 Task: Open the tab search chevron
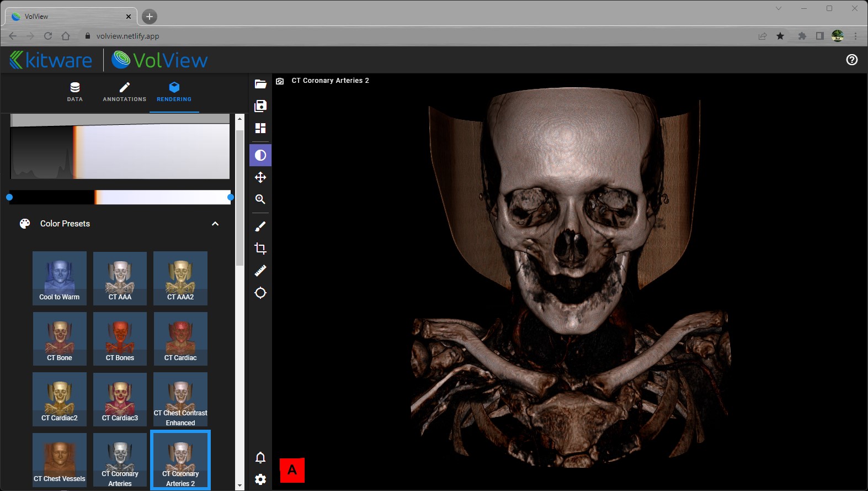click(779, 8)
